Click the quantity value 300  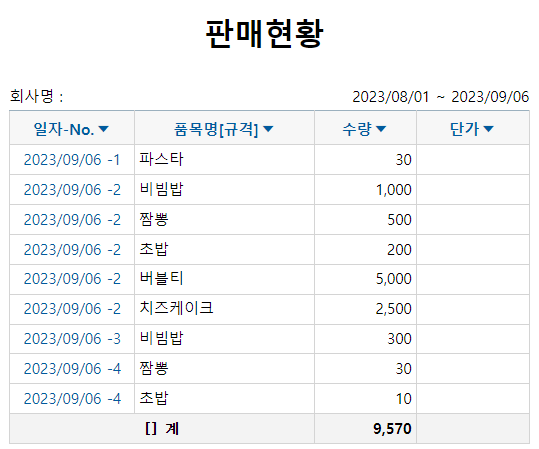(x=399, y=339)
